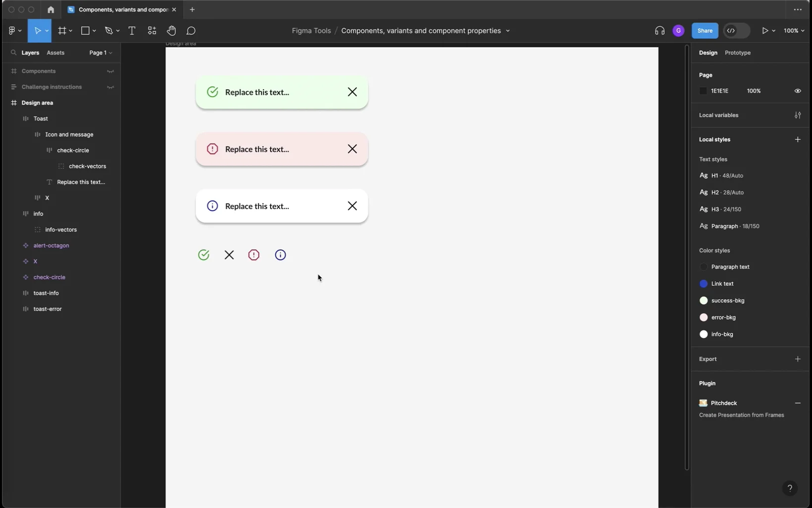Screen dimensions: 812x508
Task: Select the Move tool
Action: click(x=38, y=30)
